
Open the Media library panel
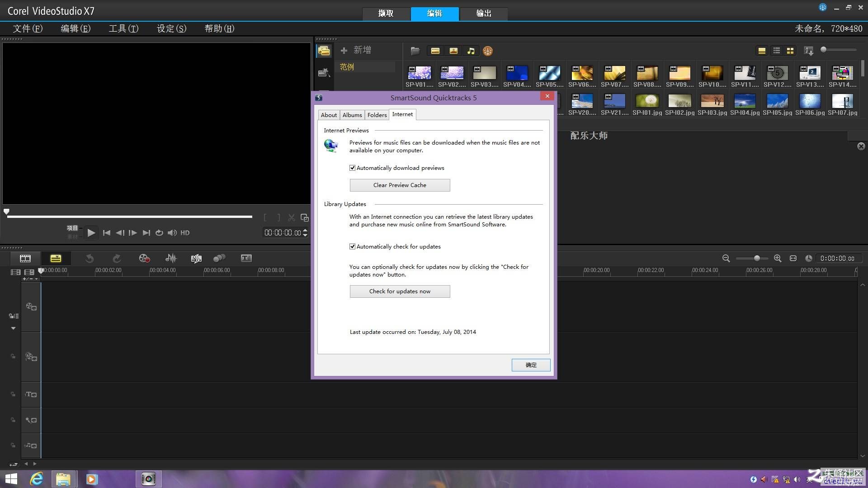324,51
